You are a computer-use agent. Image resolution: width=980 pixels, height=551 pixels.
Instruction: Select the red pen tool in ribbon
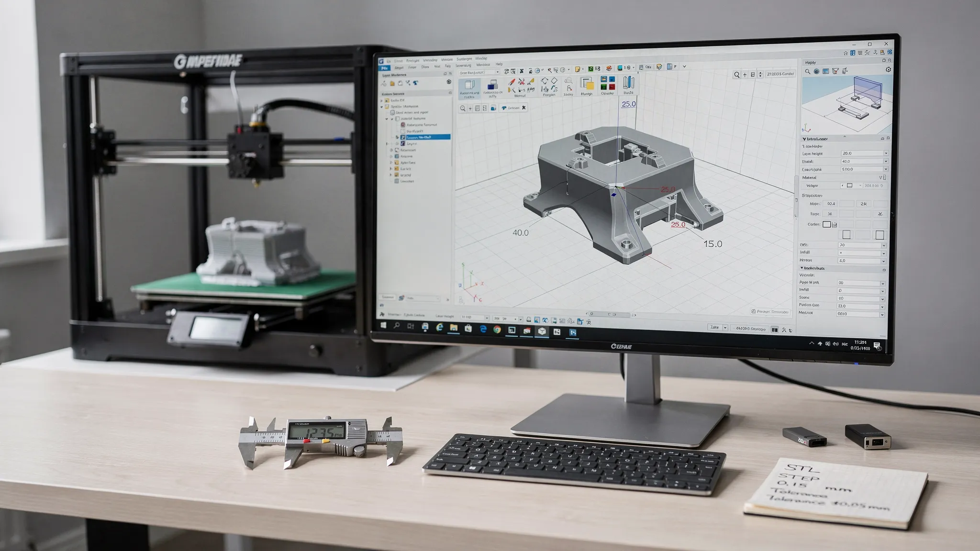512,81
